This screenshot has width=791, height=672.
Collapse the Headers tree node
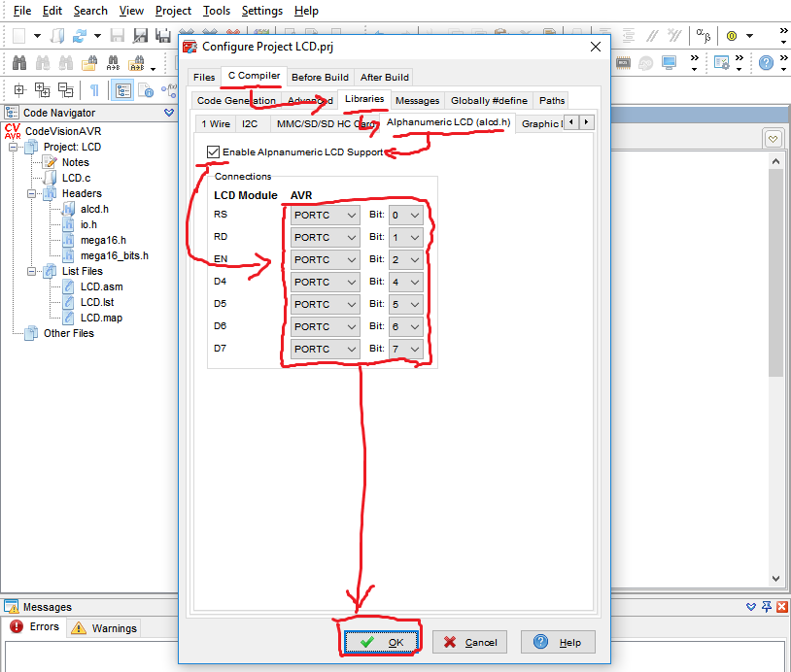(x=32, y=193)
